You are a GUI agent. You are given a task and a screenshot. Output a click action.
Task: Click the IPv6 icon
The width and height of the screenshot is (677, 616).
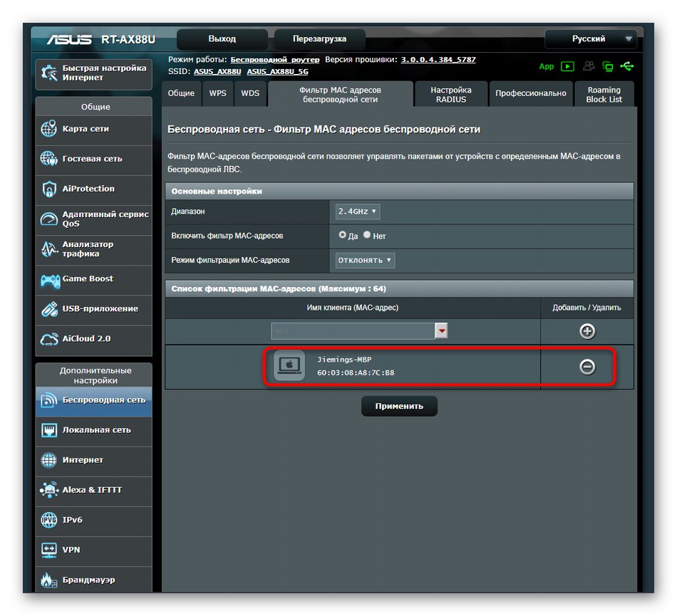pos(48,520)
